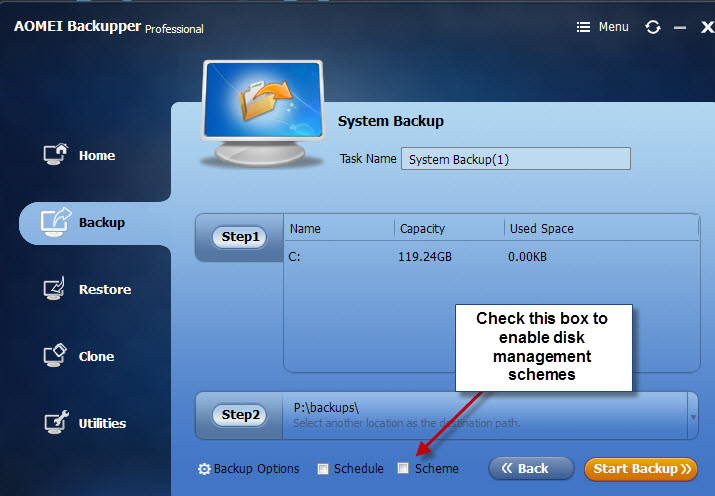Enable the Schedule checkbox

pos(323,469)
